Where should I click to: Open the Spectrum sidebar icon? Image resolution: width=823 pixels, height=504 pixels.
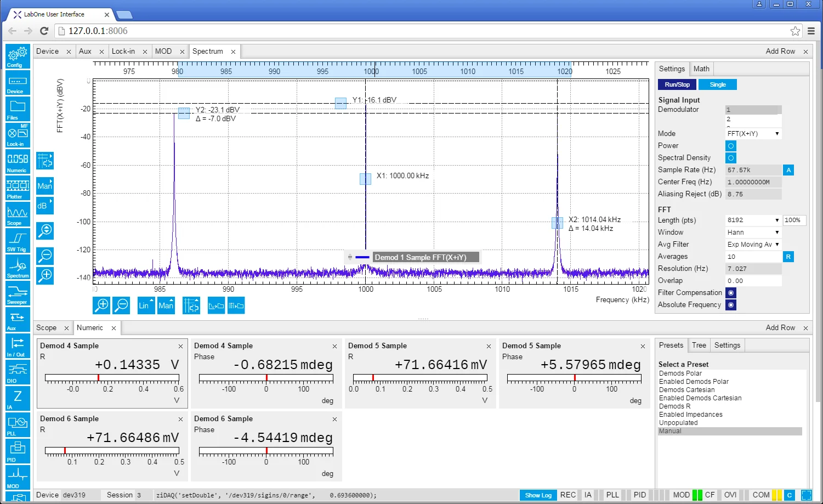pos(18,267)
